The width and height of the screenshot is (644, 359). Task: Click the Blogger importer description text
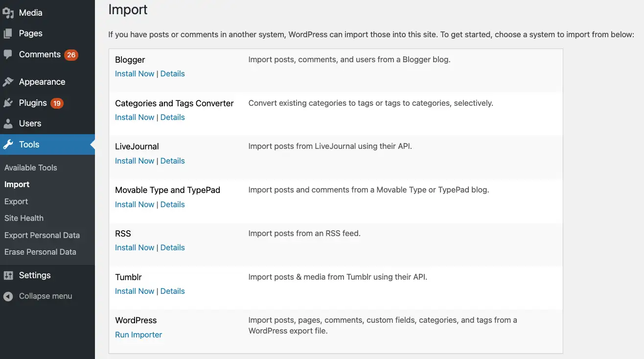coord(349,60)
